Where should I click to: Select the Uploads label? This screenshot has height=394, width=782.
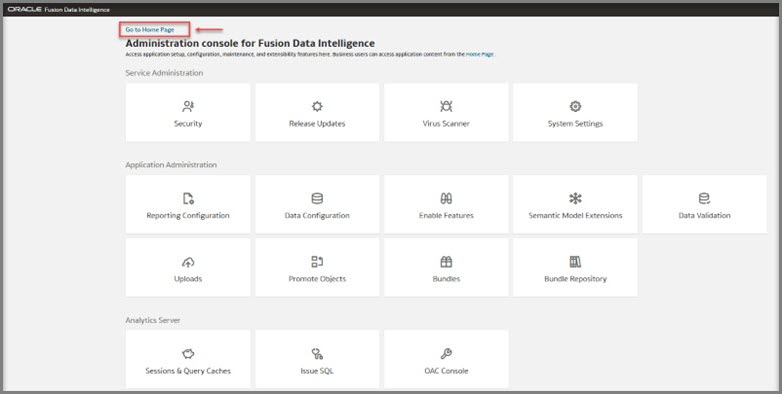click(188, 279)
